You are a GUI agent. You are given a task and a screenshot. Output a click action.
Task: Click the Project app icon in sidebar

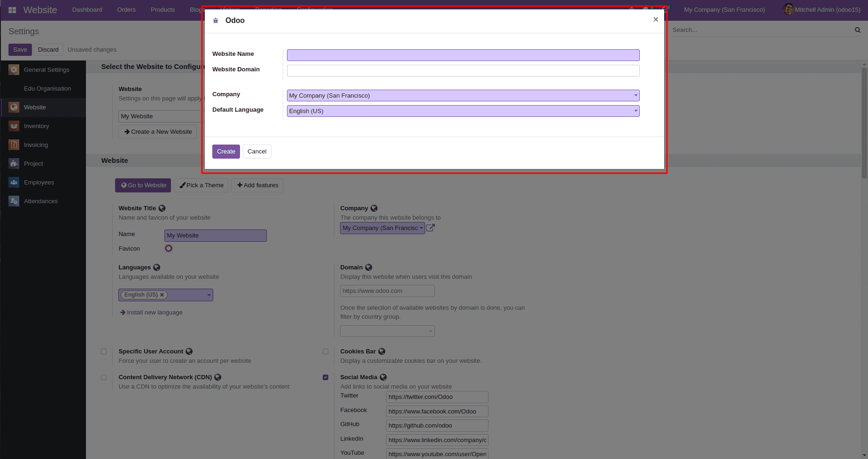(x=14, y=164)
